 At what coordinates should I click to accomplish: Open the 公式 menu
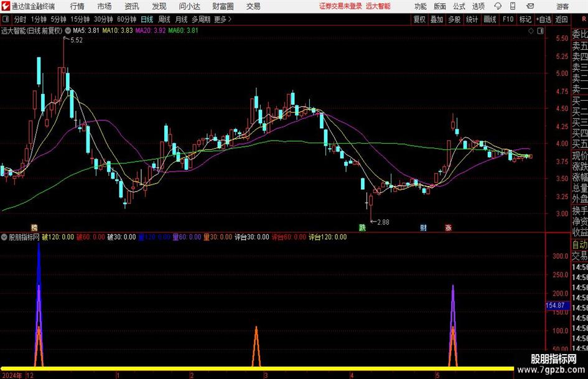coord(459,6)
